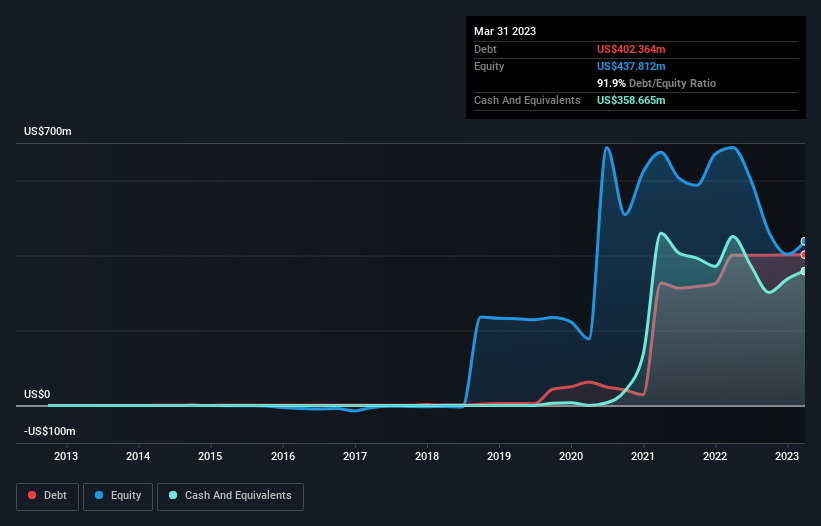Select the 2018 x-axis label

pos(427,456)
